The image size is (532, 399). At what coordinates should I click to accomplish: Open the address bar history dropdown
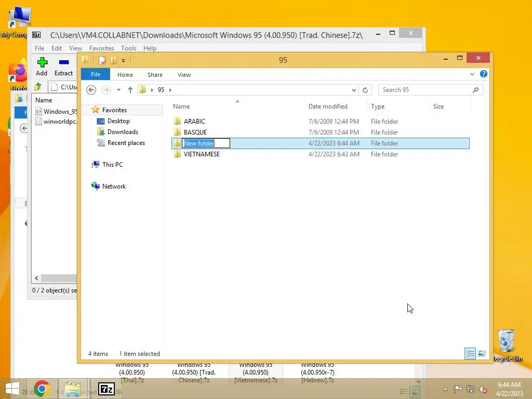point(354,90)
